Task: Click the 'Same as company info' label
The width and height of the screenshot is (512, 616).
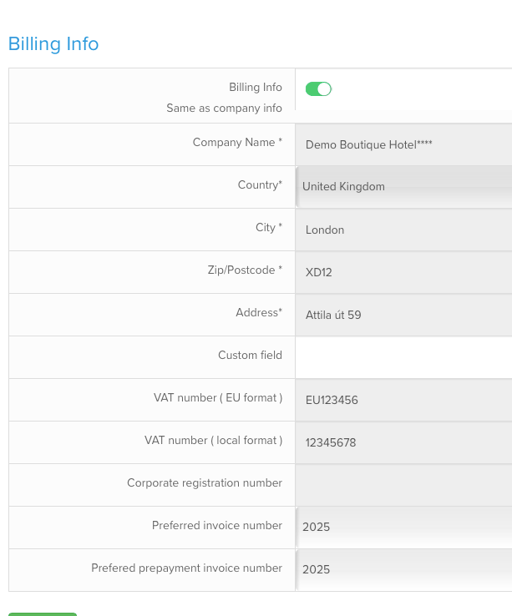Action: tap(224, 108)
